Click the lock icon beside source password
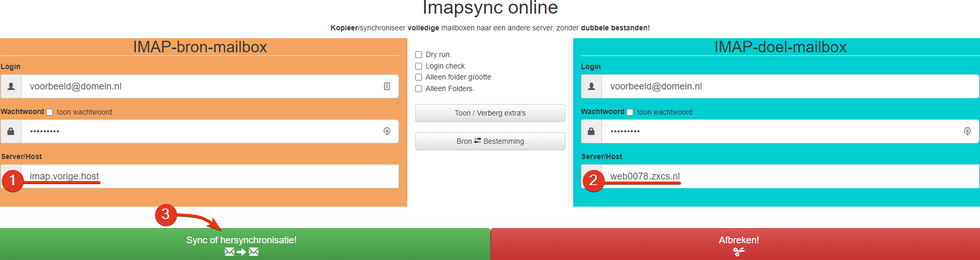Image resolution: width=980 pixels, height=260 pixels. coord(11,131)
